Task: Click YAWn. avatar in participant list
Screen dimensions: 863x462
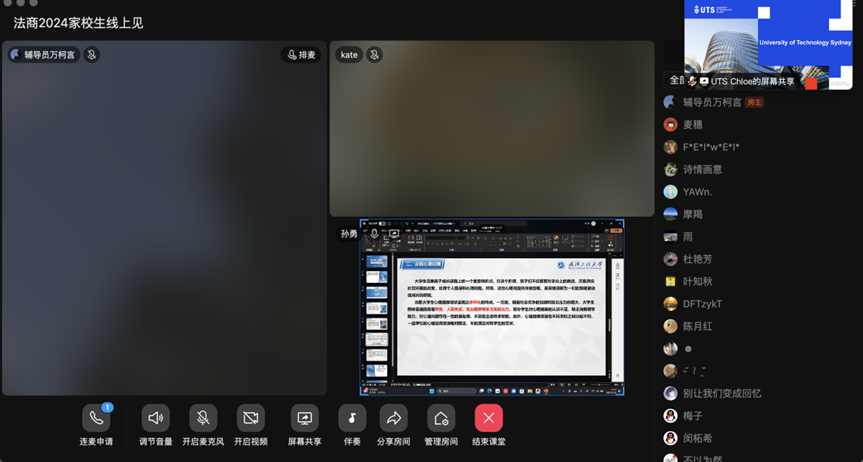Action: (670, 192)
